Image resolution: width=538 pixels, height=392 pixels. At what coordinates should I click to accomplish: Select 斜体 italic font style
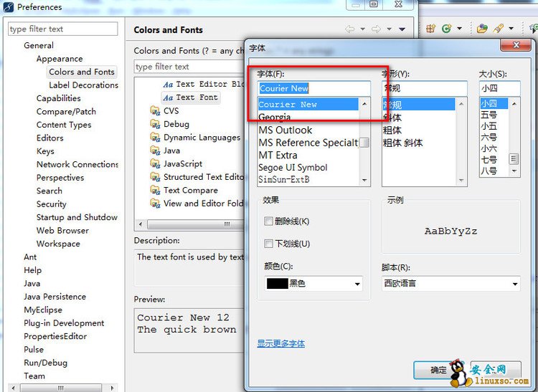(x=392, y=118)
